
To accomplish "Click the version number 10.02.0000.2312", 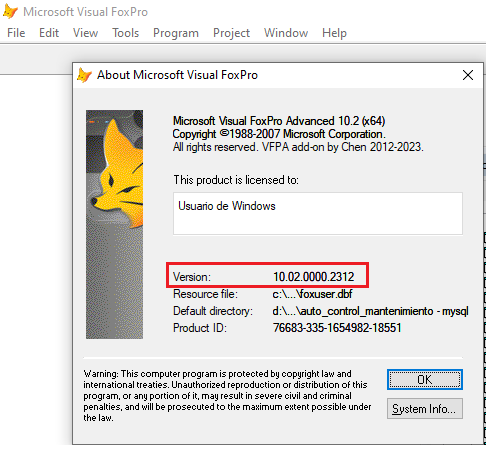I will pyautogui.click(x=313, y=277).
